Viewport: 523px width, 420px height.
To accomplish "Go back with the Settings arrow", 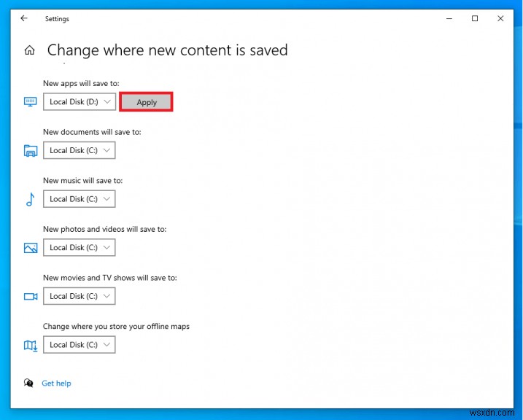I will [24, 18].
